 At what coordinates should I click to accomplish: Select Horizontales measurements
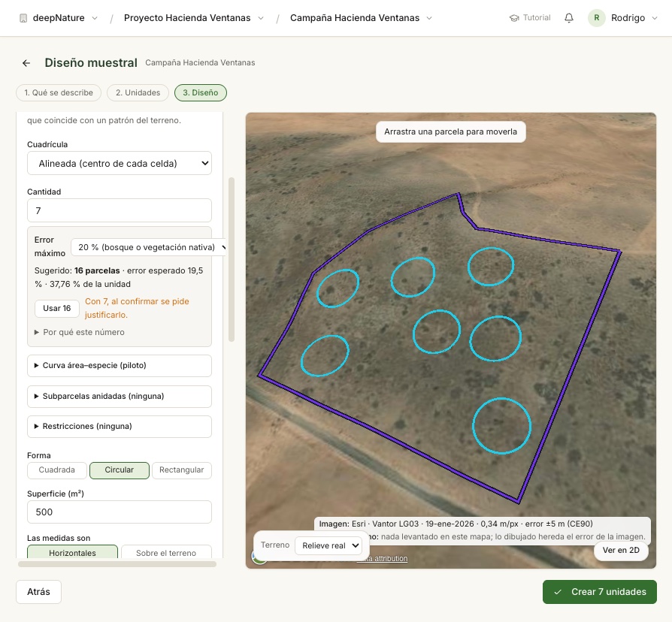[72, 551]
